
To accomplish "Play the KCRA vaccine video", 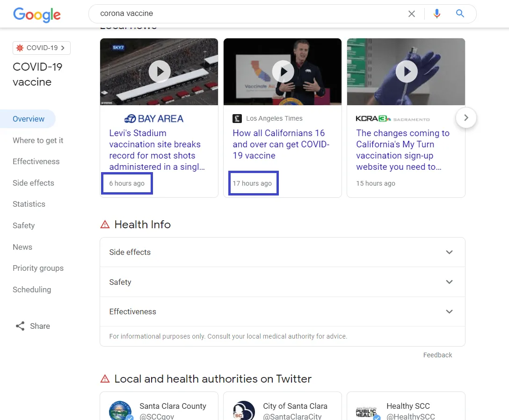I will (407, 72).
